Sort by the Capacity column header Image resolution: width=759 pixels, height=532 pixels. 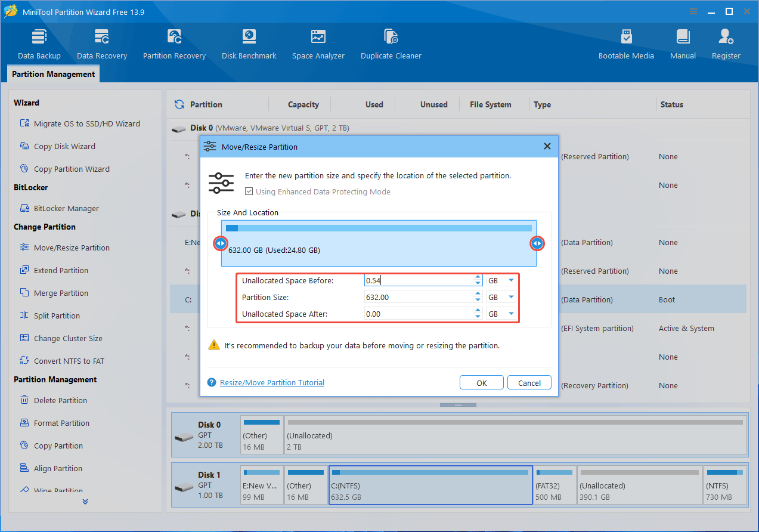coord(303,104)
